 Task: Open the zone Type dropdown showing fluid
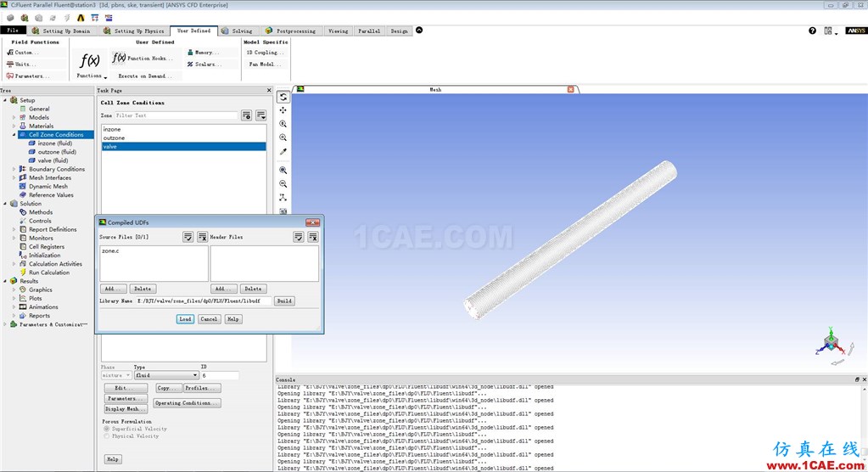point(166,375)
